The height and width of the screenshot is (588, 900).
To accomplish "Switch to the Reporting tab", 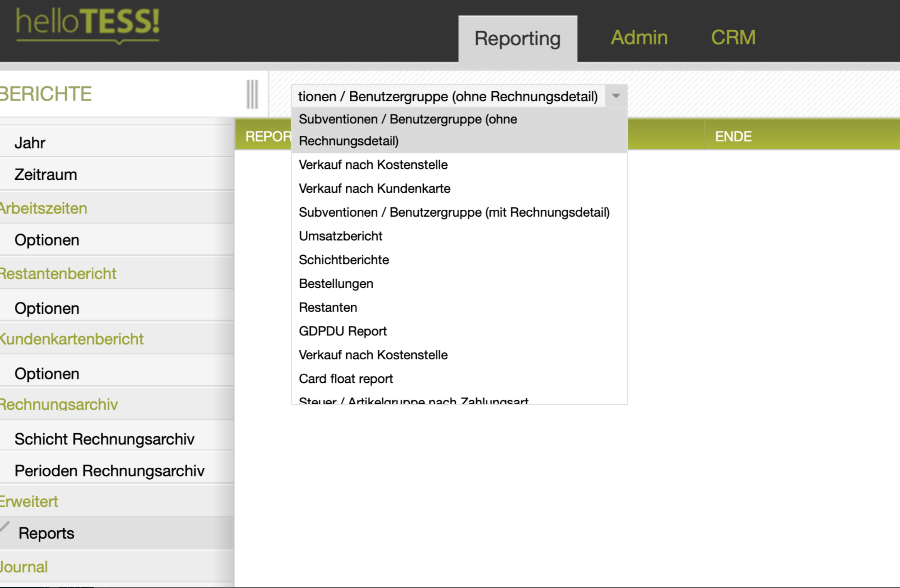I will tap(518, 39).
